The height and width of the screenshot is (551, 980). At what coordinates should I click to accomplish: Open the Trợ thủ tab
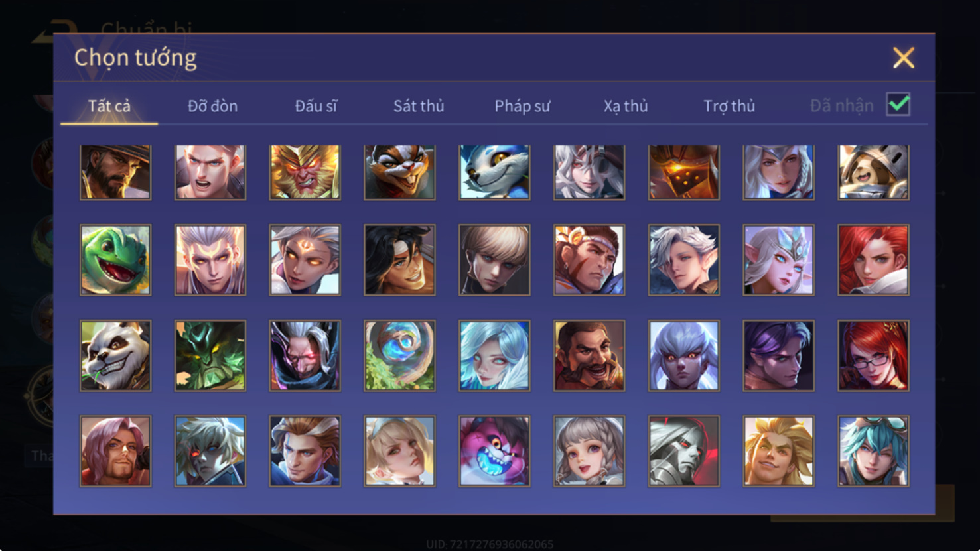pos(729,106)
